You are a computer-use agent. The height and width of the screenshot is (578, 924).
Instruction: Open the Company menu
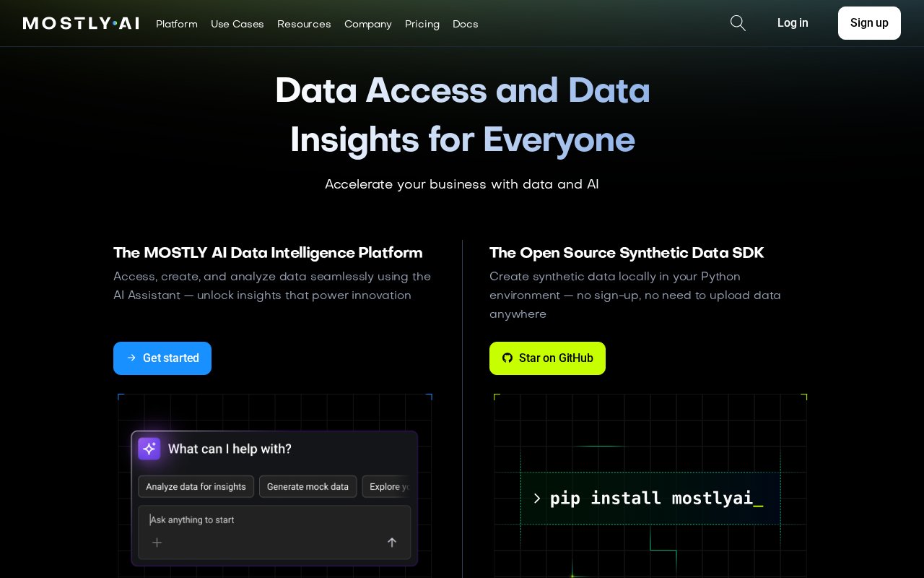coord(368,24)
